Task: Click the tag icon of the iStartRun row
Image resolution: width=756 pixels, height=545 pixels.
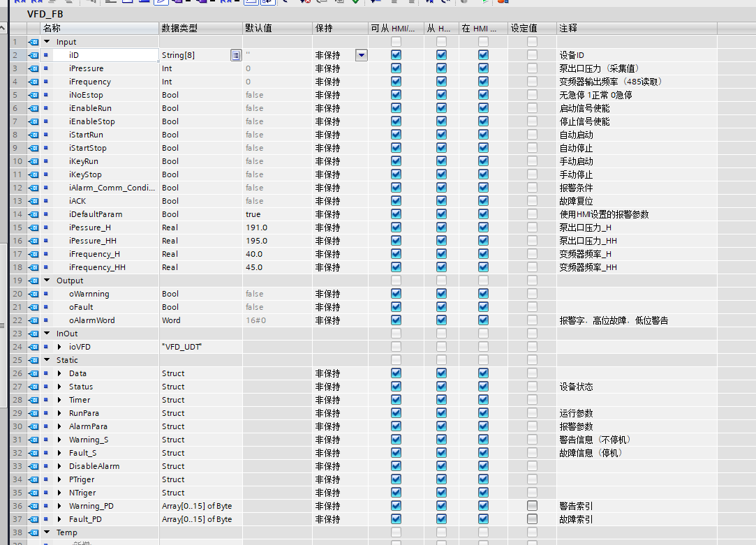Action: point(34,135)
